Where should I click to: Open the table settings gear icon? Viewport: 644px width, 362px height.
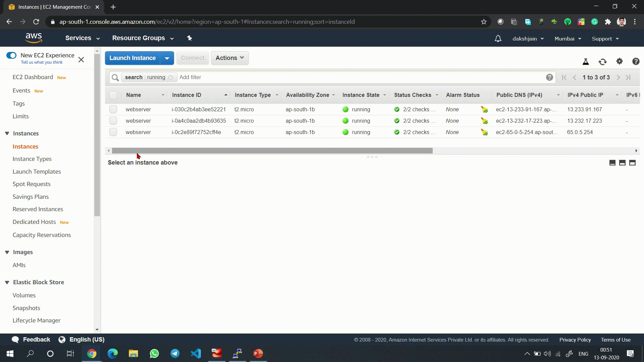pyautogui.click(x=620, y=61)
